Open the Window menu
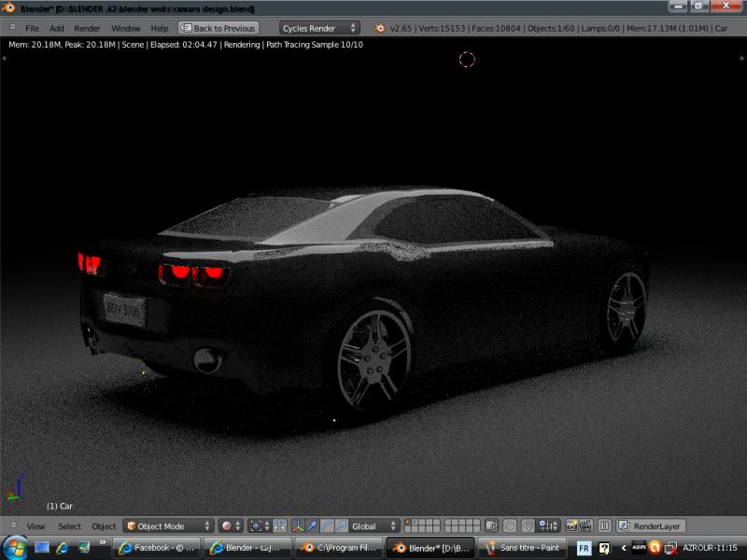Screen dimensions: 747x560 click(126, 29)
